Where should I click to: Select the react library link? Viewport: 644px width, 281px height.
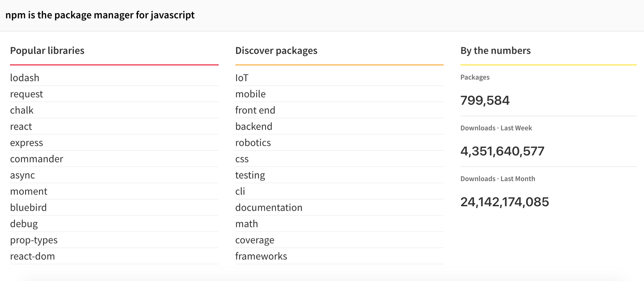[21, 127]
